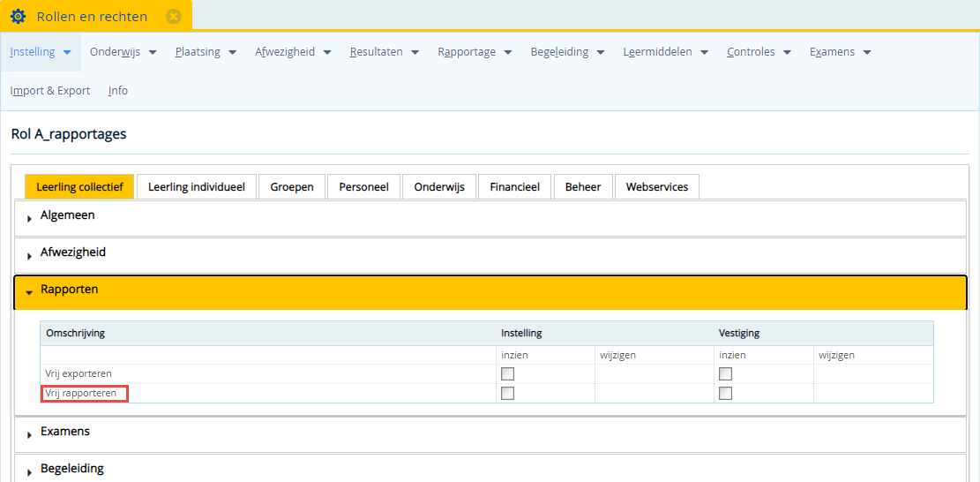This screenshot has width=980, height=482.
Task: Click dropdown arrow next to Rapportage
Action: pos(508,52)
